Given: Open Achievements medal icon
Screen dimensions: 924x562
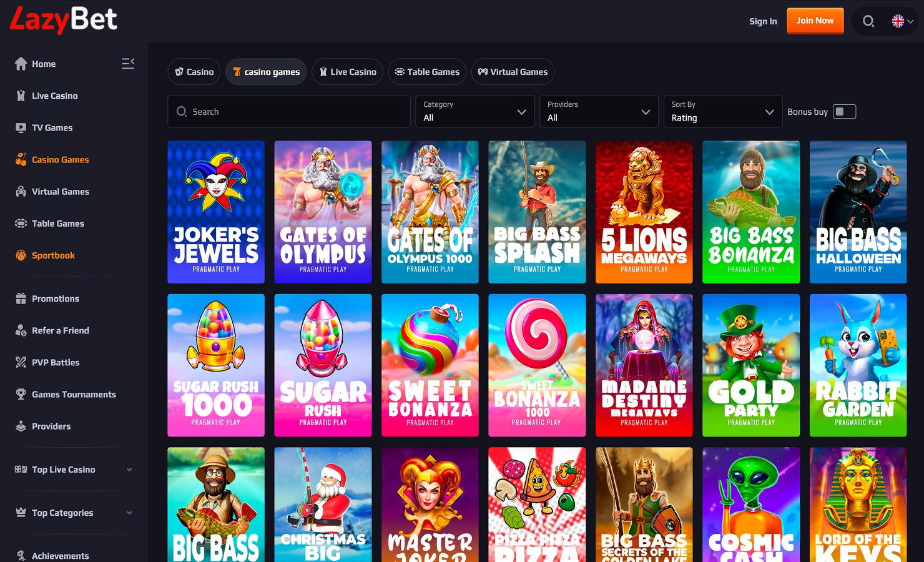Looking at the screenshot, I should [21, 555].
